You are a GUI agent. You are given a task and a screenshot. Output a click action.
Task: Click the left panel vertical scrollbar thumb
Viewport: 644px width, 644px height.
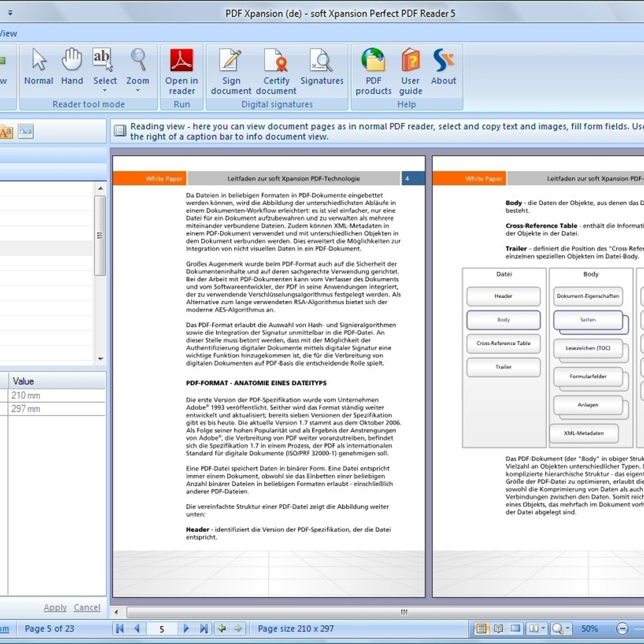[100, 236]
